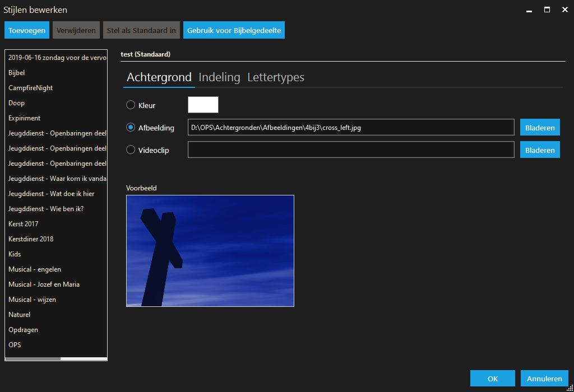
Task: Select the Videoclip radio button
Action: 131,150
